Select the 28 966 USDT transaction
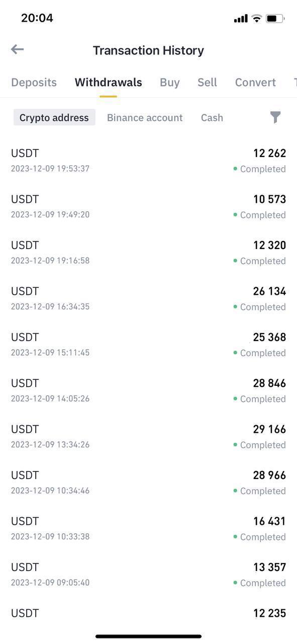Screen dimensions: 297x644 click(148, 482)
